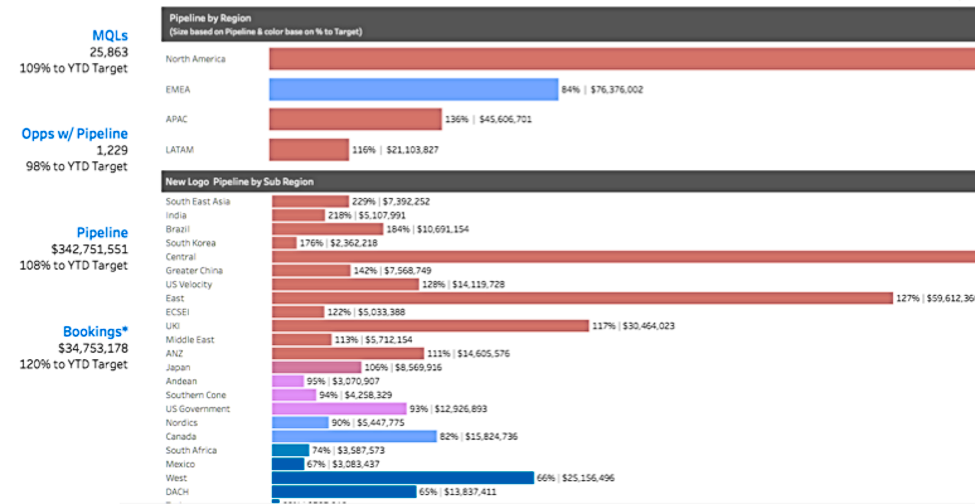975x504 pixels.
Task: Click the Central sub region bar
Action: tap(624, 257)
